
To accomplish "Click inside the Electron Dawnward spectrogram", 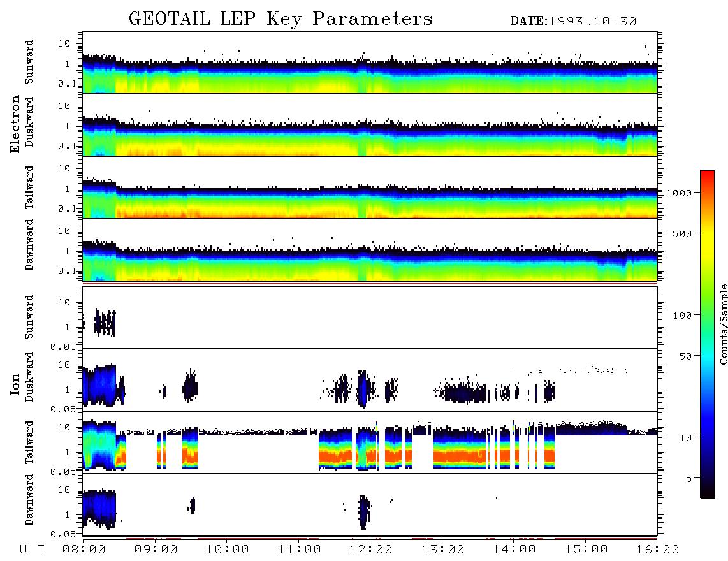I will 370,250.
